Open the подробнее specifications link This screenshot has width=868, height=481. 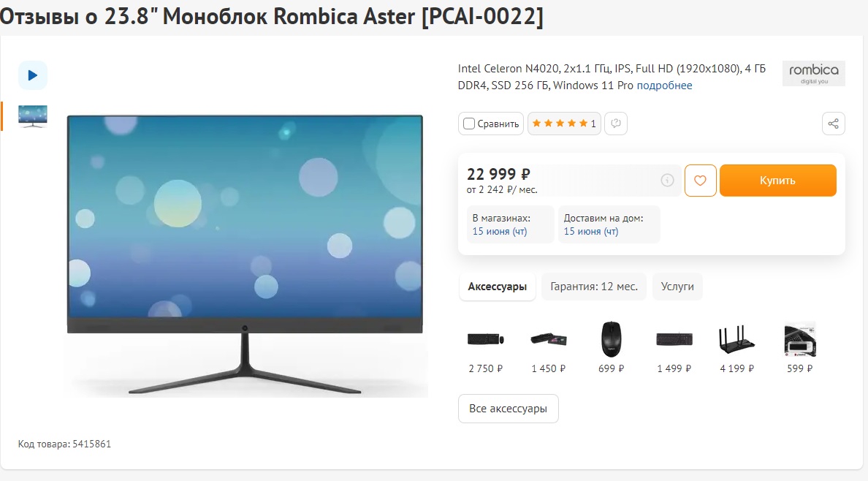click(664, 86)
